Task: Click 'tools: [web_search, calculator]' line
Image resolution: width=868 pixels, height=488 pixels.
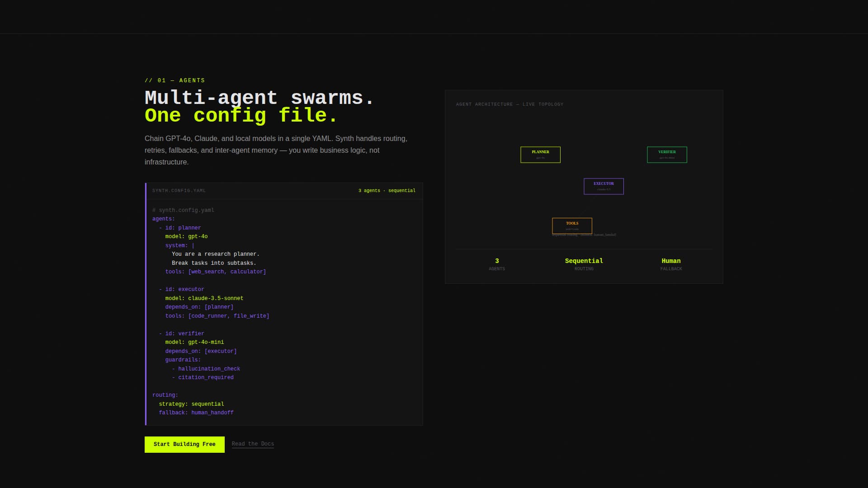Action: pyautogui.click(x=216, y=272)
